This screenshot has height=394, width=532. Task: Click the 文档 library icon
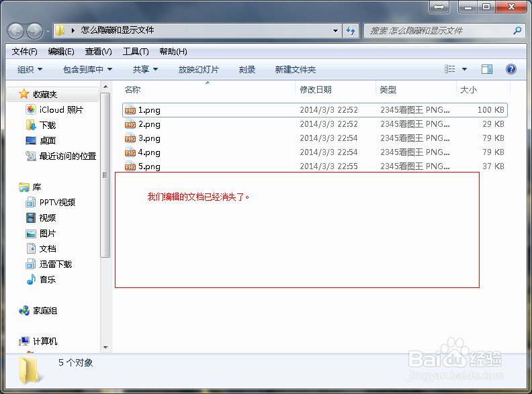tap(31, 248)
